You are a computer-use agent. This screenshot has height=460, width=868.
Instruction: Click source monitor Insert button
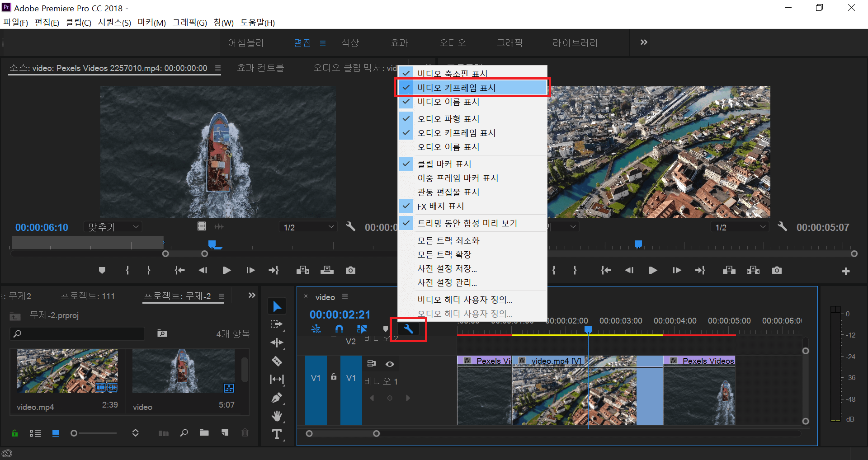click(303, 270)
